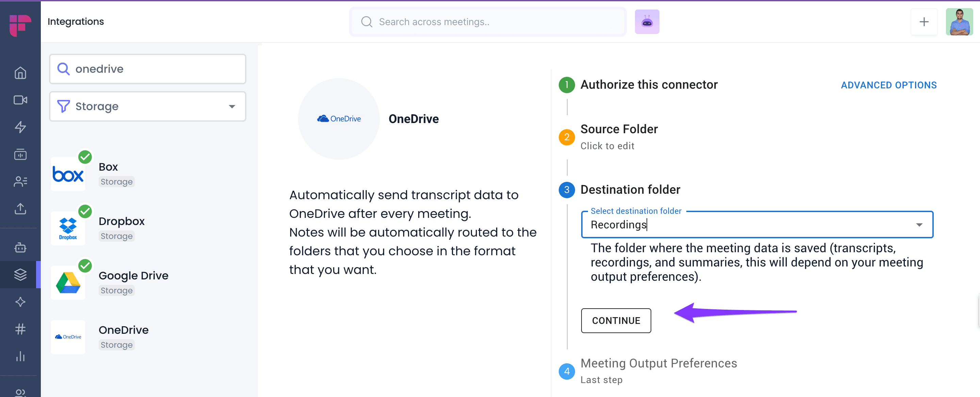980x397 pixels.
Task: Click Storage tag under Dropbox
Action: pyautogui.click(x=116, y=236)
